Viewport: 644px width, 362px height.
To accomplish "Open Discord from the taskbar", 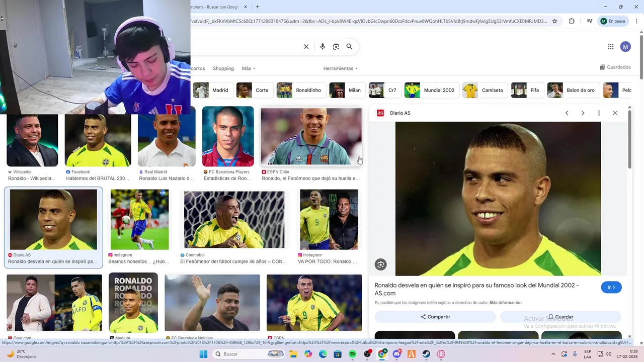I will (x=397, y=354).
